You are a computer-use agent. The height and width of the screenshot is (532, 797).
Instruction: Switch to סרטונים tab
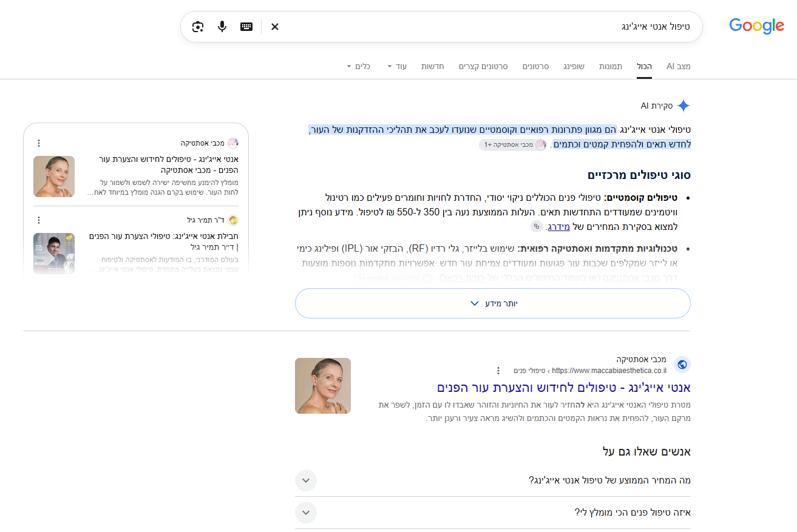(535, 66)
